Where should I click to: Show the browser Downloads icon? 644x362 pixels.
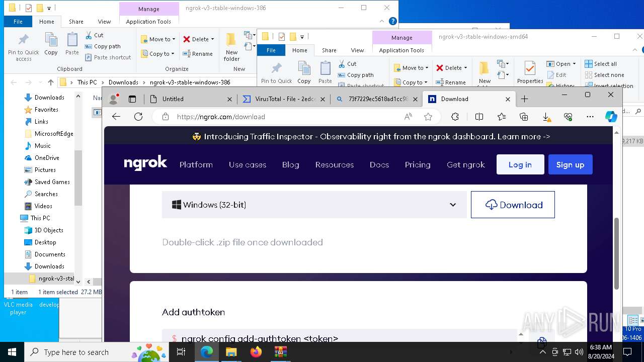(x=546, y=117)
